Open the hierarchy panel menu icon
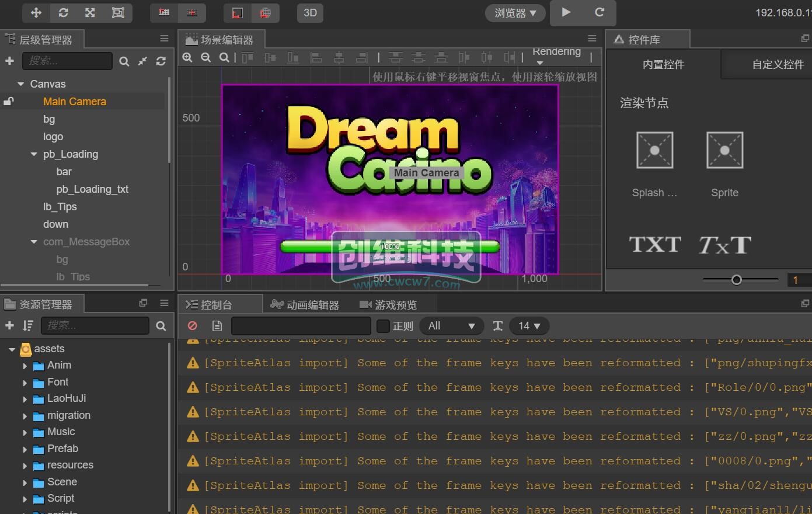The height and width of the screenshot is (514, 812). point(164,39)
